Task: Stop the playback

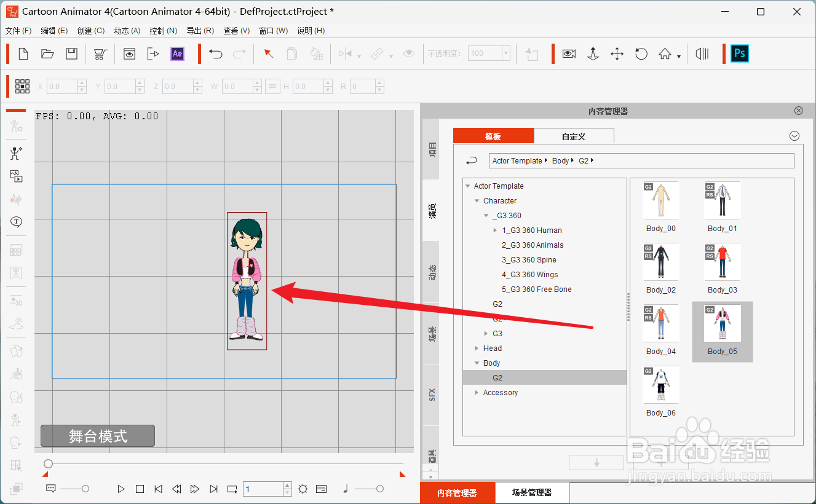Action: click(140, 489)
